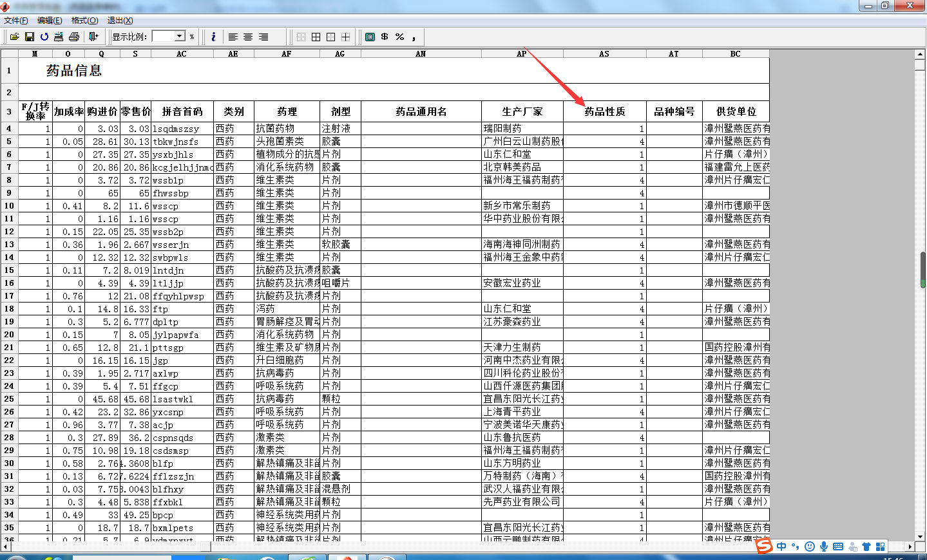The height and width of the screenshot is (560, 927).
Task: Open Sogou emoji smiley panel
Action: pyautogui.click(x=810, y=546)
